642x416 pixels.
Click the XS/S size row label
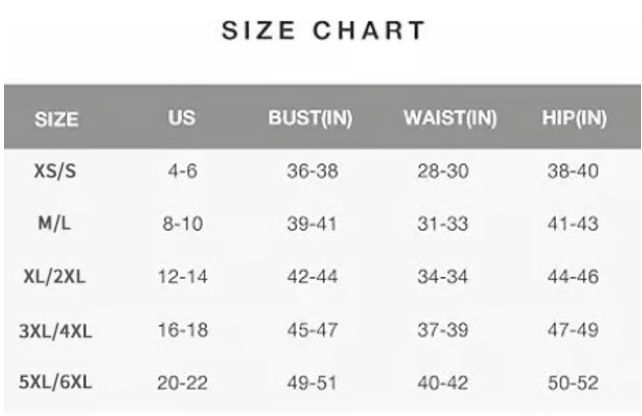coord(56,171)
